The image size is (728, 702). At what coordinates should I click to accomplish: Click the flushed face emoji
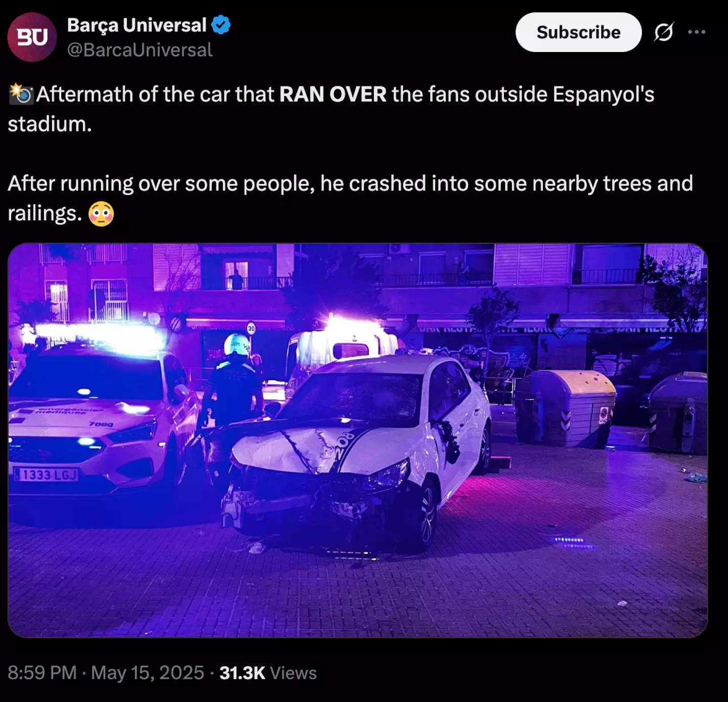101,214
